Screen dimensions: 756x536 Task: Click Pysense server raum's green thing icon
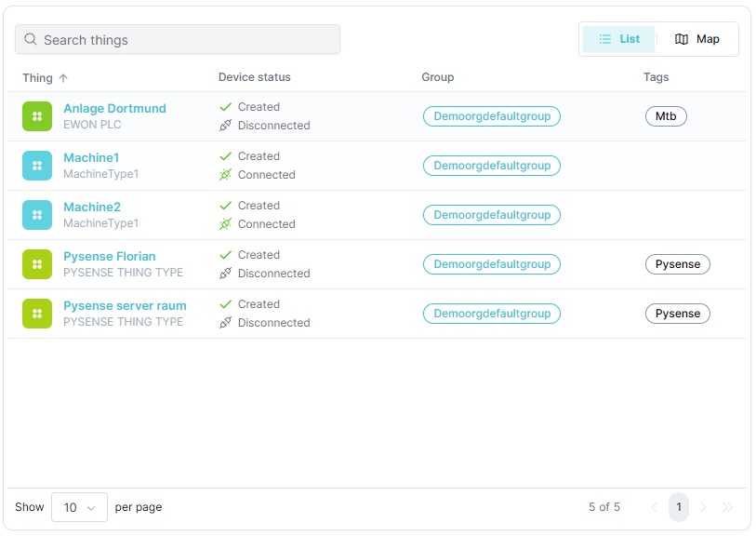37,313
